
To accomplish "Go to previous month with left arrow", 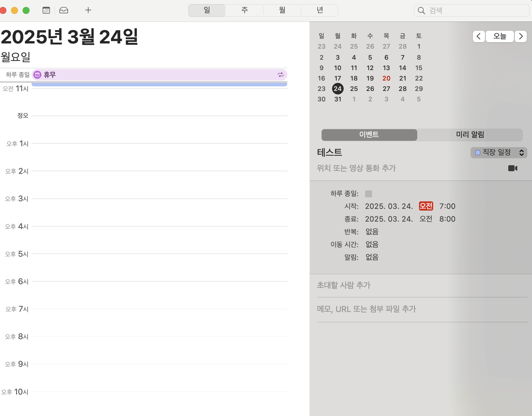I will click(x=479, y=37).
